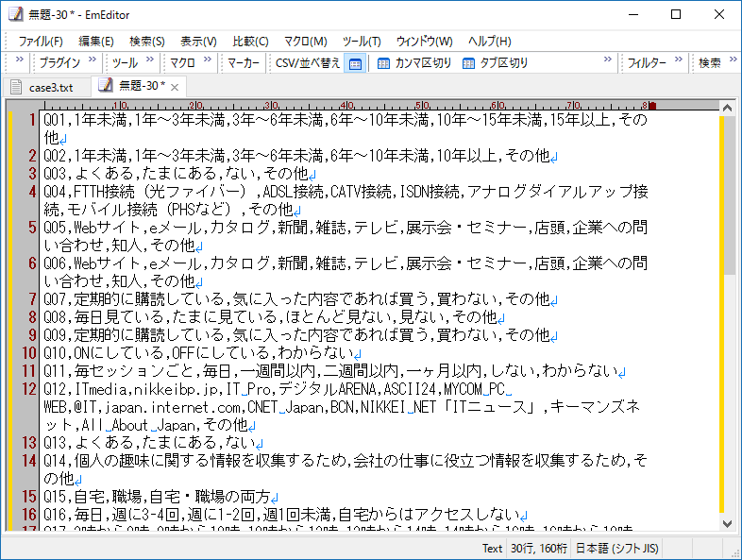Open the ヘルプ(H) menu
This screenshot has width=742, height=560.
(489, 42)
